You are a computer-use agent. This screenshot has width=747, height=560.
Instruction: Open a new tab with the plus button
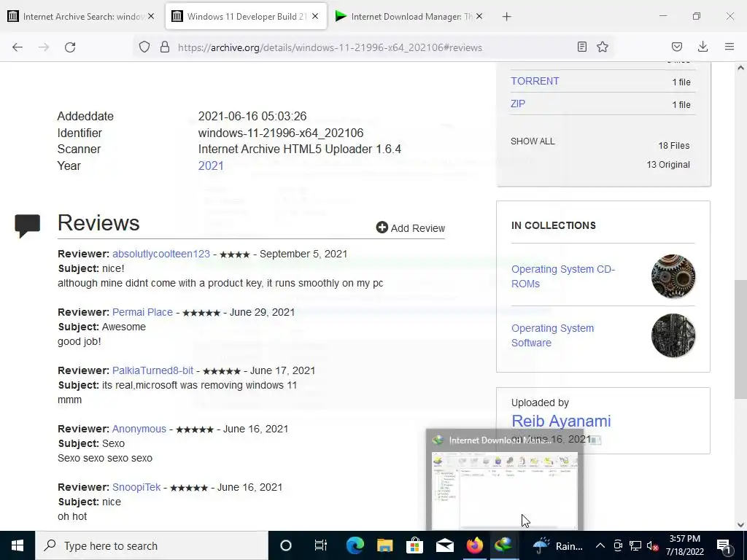coord(506,17)
